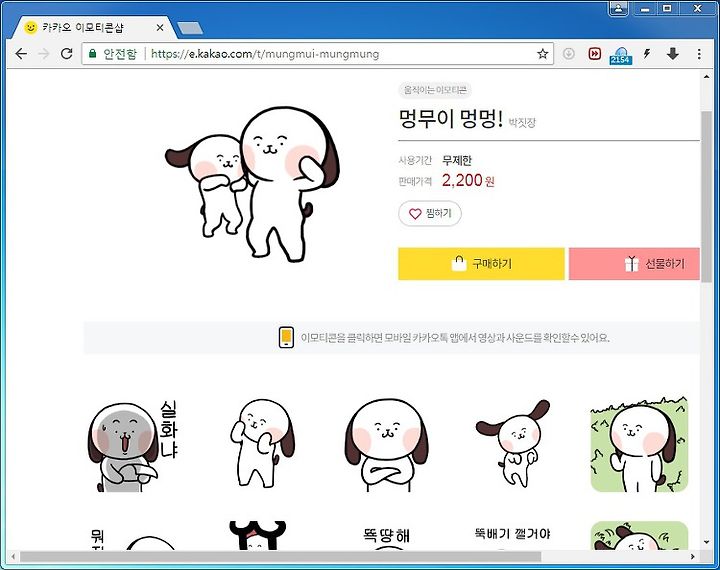Click the price text 2,200 원
The height and width of the screenshot is (570, 720).
click(468, 181)
